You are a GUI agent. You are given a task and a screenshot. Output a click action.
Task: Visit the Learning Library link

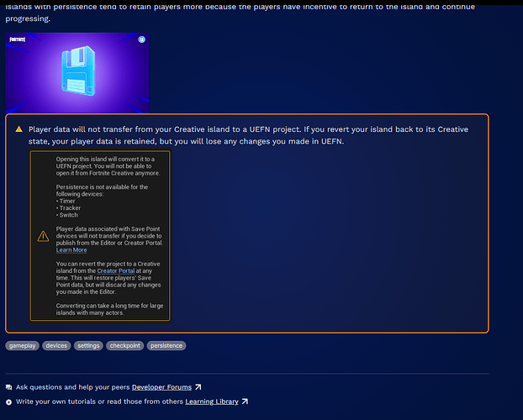pos(212,402)
